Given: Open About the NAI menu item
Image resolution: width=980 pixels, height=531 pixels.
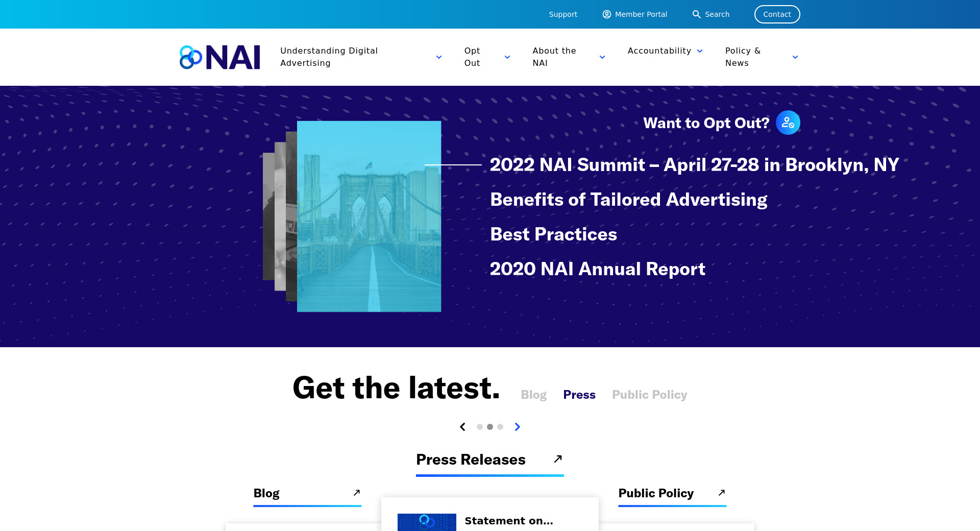Looking at the screenshot, I should coord(554,57).
